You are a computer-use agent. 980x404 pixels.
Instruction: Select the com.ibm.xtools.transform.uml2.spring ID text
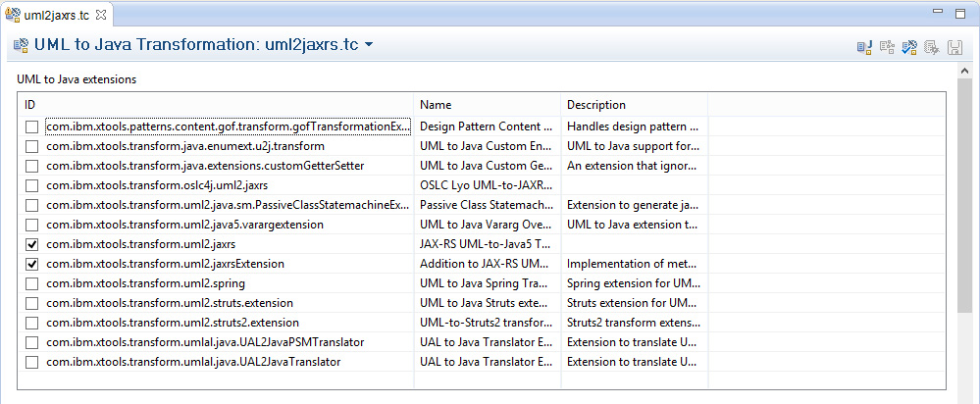(x=145, y=283)
